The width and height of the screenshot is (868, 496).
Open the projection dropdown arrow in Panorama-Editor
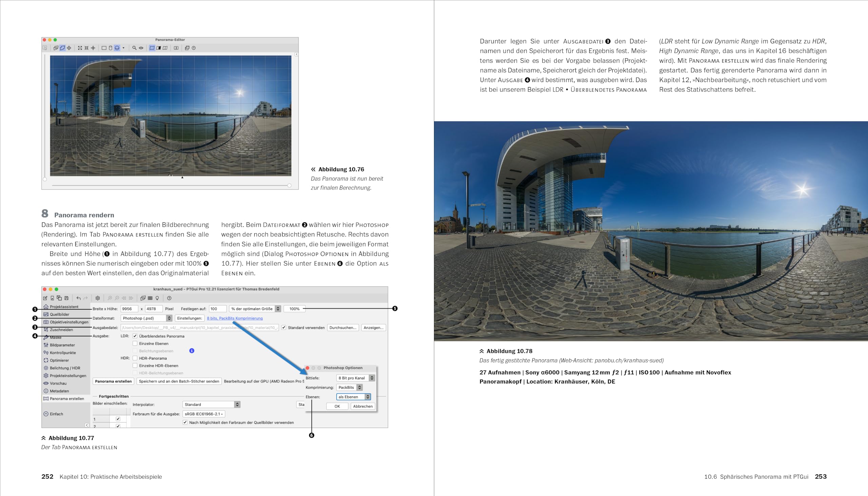123,48
